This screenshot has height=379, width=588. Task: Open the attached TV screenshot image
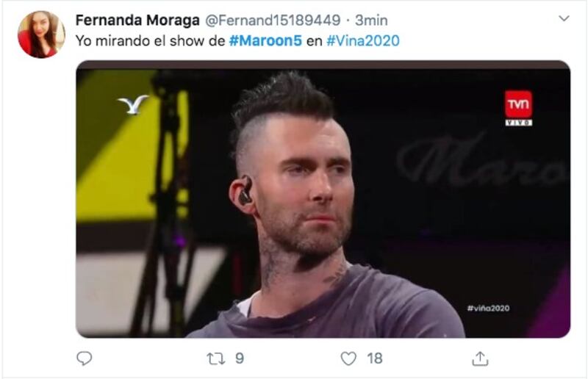(x=323, y=199)
